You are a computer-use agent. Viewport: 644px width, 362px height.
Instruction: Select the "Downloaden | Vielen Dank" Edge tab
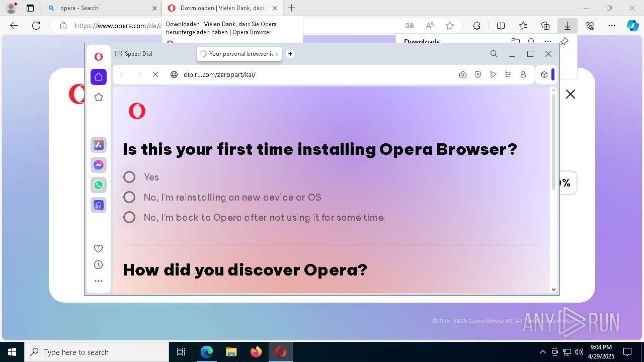pyautogui.click(x=222, y=8)
